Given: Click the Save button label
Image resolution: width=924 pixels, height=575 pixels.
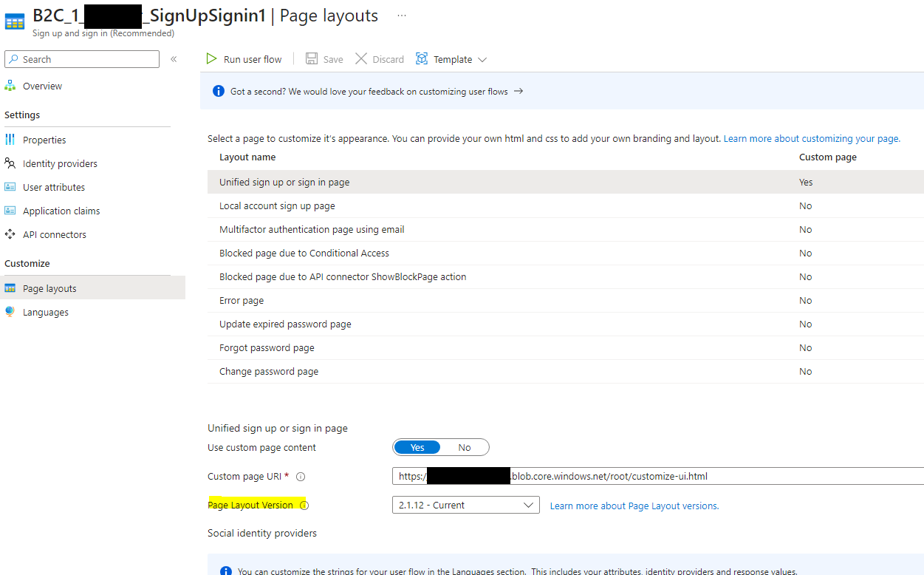Looking at the screenshot, I should 333,60.
